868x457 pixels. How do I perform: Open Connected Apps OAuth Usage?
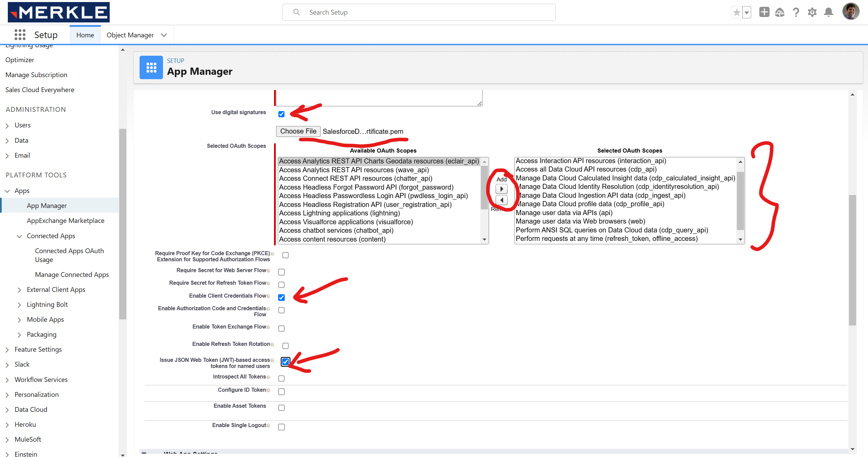pos(69,255)
